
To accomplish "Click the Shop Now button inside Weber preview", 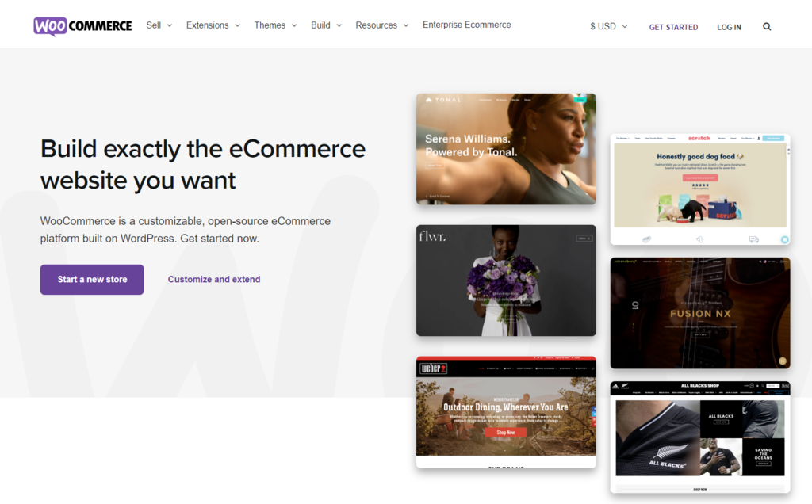I will pos(506,432).
